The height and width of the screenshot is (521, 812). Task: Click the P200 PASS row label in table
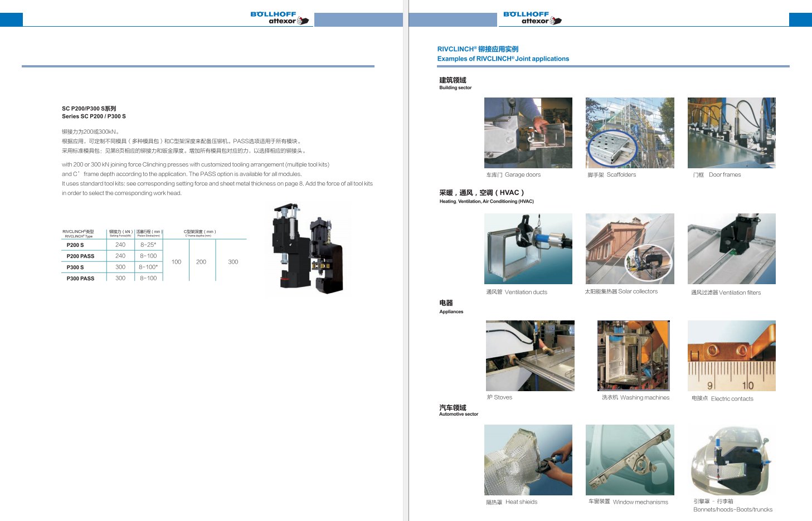(x=80, y=256)
